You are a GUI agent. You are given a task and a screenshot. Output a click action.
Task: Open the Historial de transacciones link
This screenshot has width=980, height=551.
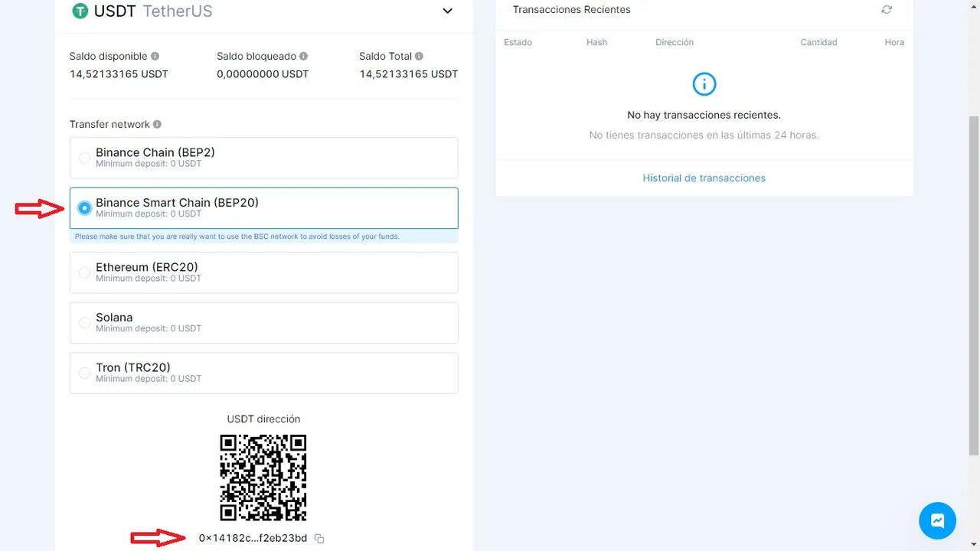(x=704, y=178)
